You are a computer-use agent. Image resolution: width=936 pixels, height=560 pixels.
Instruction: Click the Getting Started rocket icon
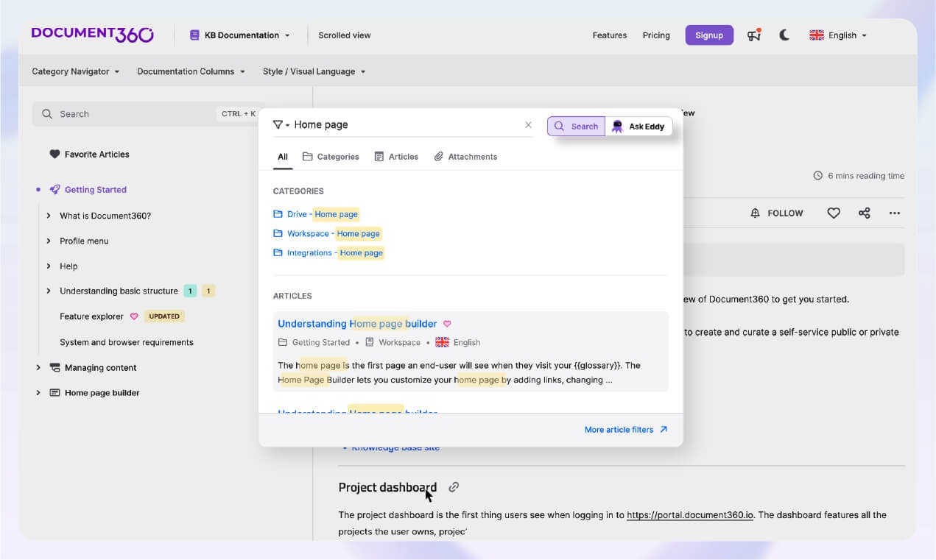54,190
